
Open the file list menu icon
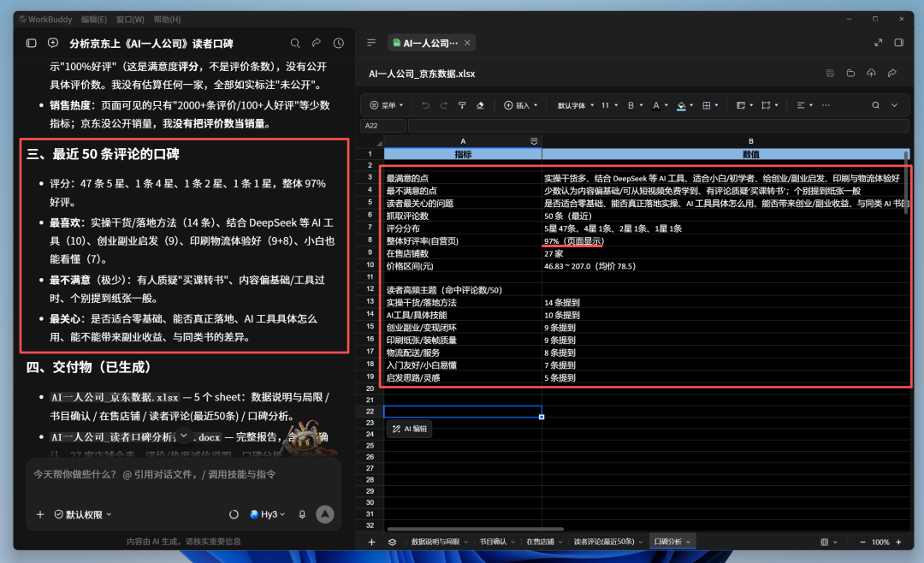pos(371,43)
